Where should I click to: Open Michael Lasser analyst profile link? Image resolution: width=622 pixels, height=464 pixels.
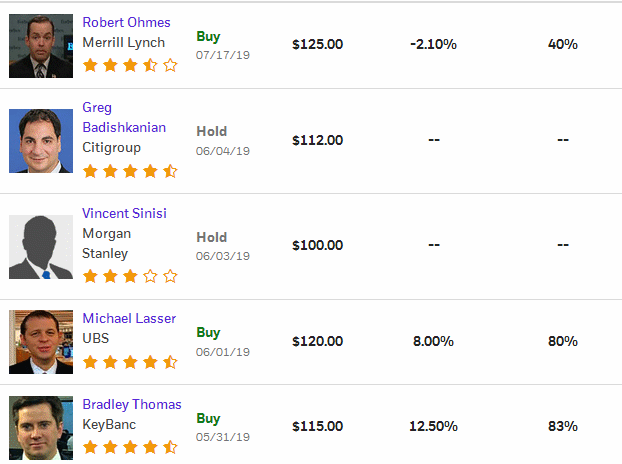pyautogui.click(x=129, y=318)
